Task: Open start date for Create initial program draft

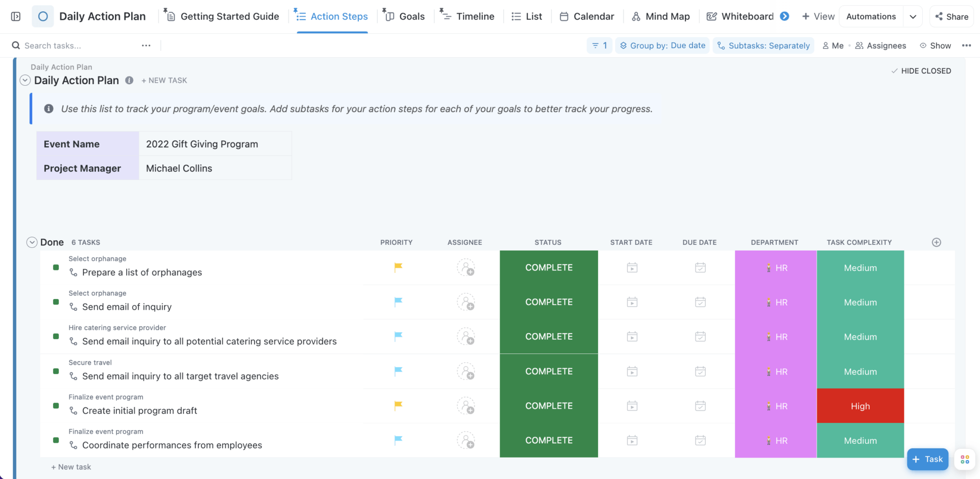Action: 632,406
